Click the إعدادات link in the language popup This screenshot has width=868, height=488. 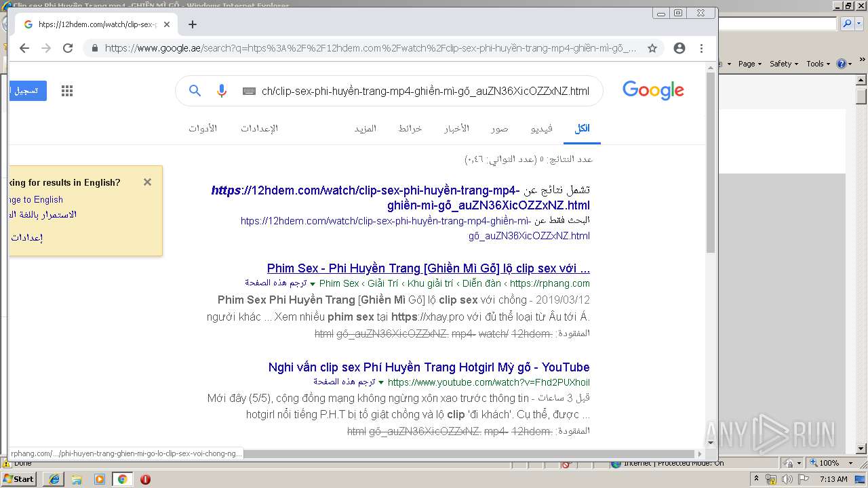tap(27, 238)
